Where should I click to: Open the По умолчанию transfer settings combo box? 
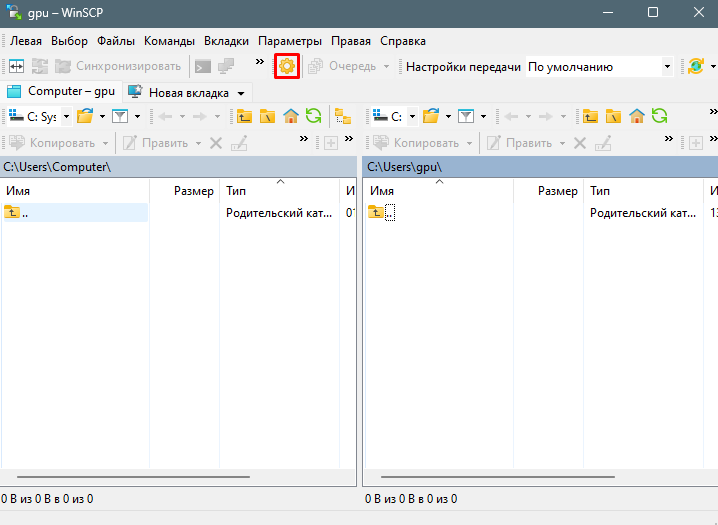pyautogui.click(x=599, y=67)
